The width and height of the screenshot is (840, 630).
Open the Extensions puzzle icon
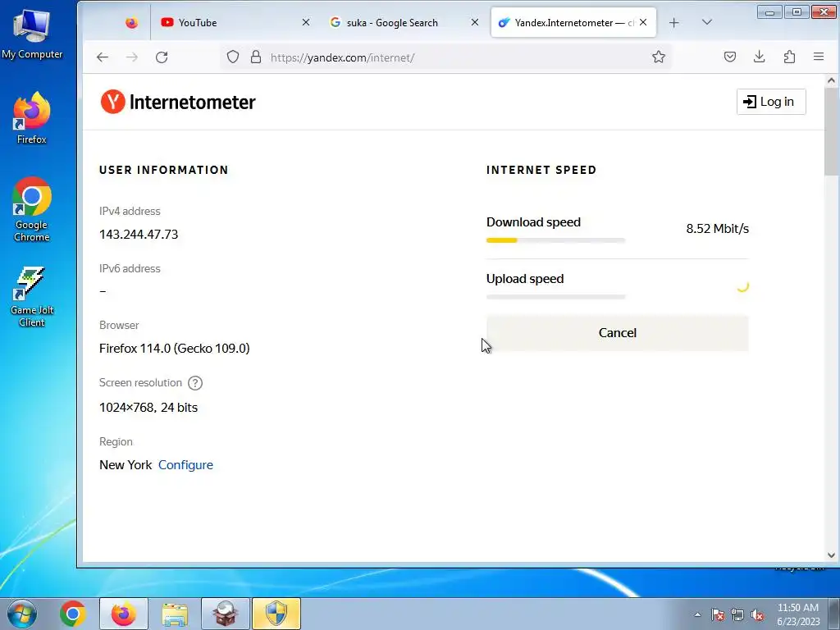tap(789, 57)
